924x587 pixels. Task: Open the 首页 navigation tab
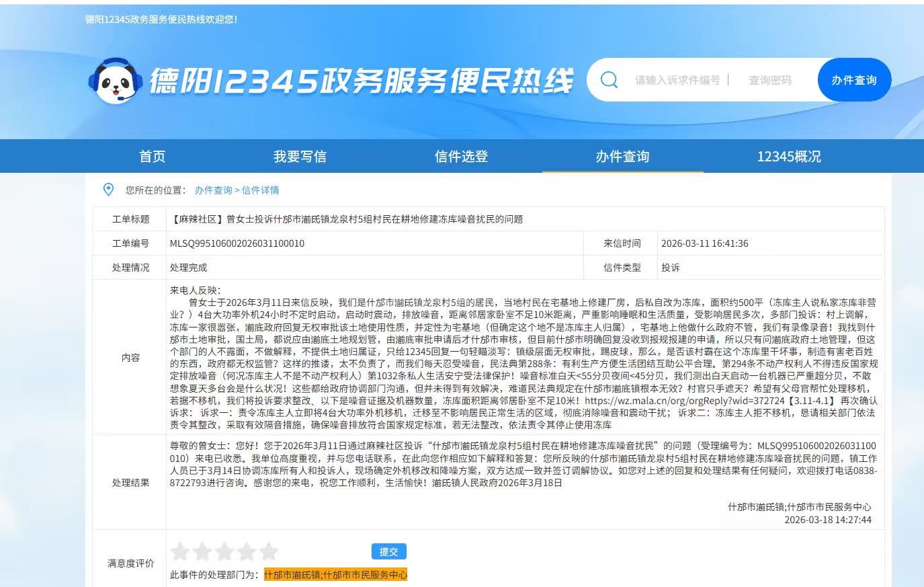[152, 157]
